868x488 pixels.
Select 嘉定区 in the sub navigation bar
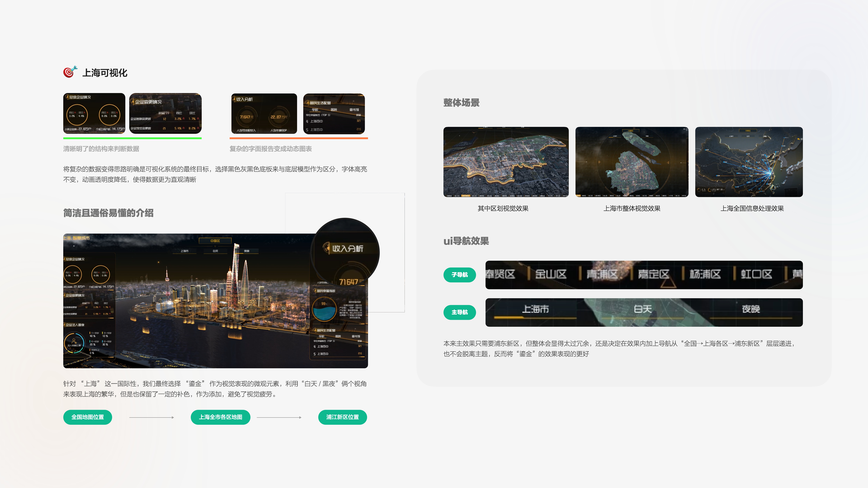[x=654, y=274]
